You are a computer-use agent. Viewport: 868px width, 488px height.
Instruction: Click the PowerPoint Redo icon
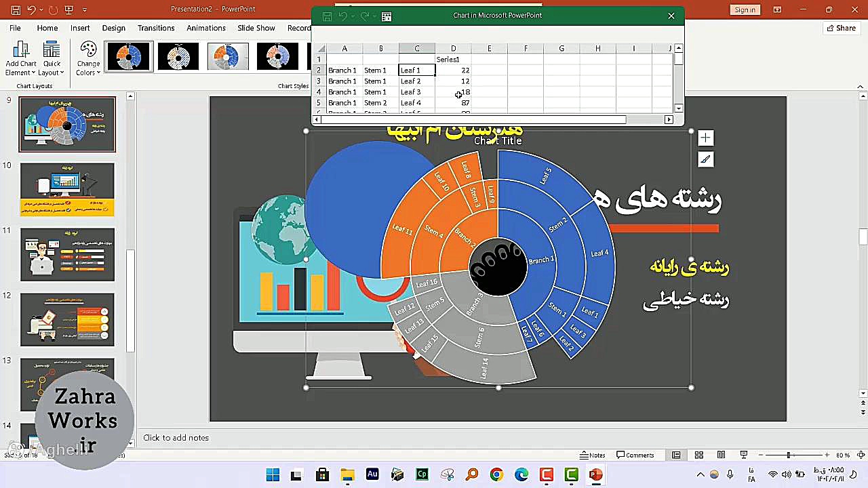(x=53, y=9)
